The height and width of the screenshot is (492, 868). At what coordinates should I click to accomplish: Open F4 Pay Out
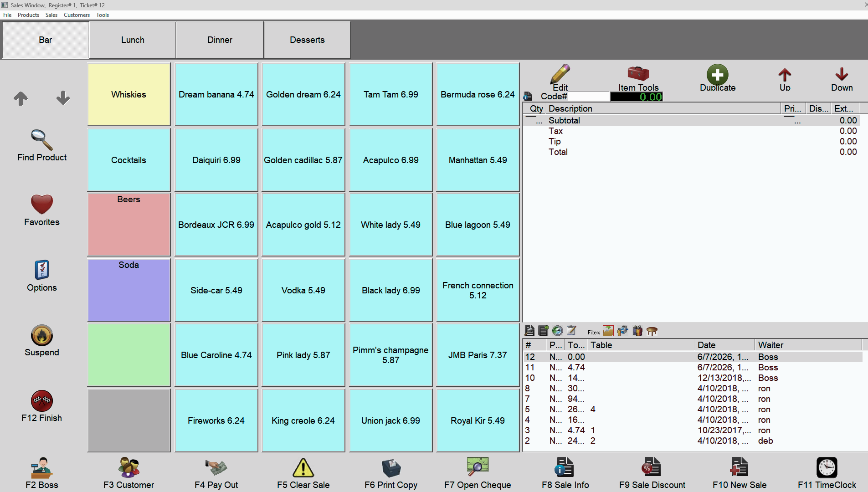click(x=216, y=473)
